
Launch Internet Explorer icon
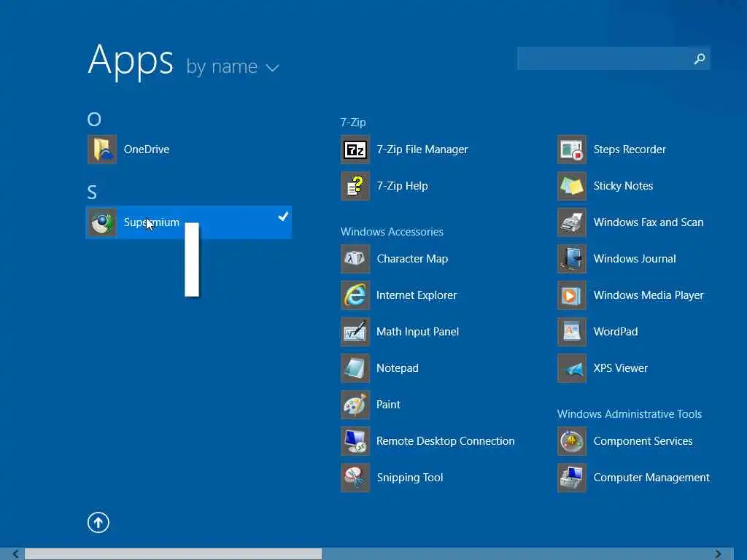click(355, 295)
